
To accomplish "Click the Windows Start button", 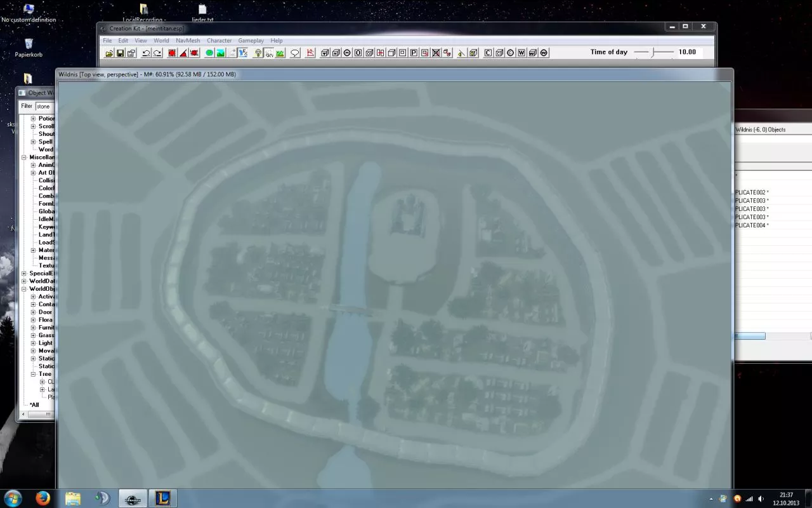I will [13, 498].
